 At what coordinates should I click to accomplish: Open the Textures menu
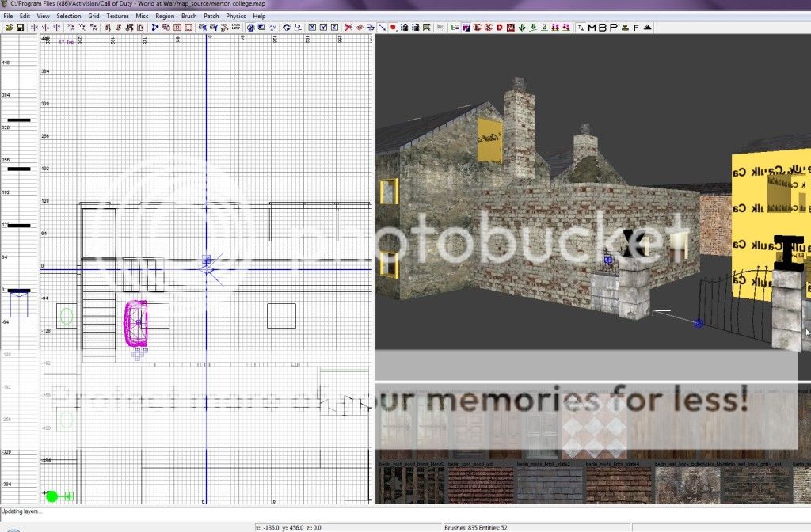point(117,16)
